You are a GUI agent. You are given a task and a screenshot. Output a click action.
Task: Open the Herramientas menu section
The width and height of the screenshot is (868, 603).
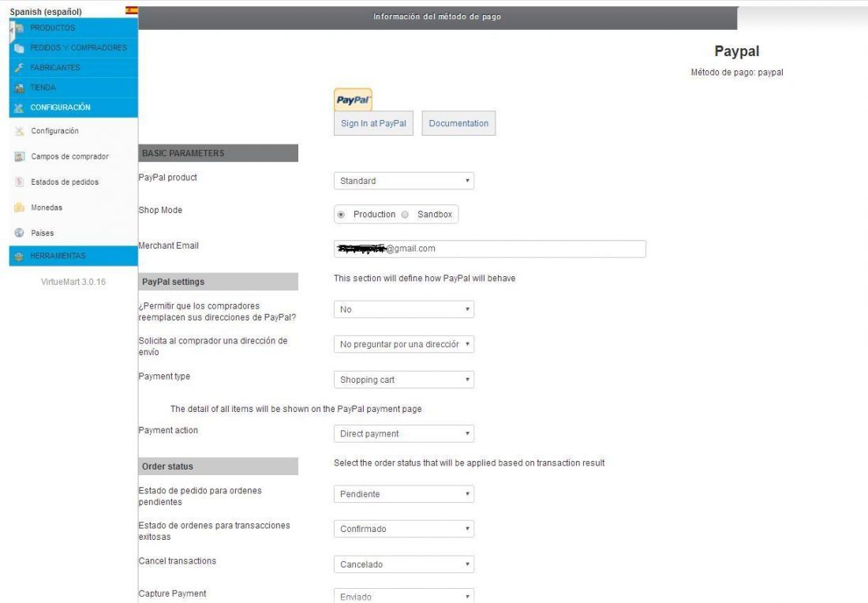pos(73,256)
